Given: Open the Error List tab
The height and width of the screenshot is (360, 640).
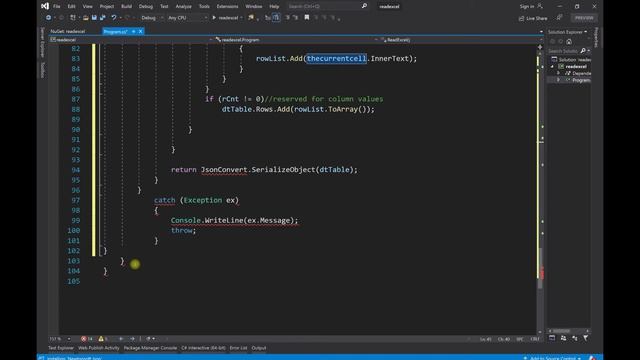Looking at the screenshot, I should [x=238, y=348].
